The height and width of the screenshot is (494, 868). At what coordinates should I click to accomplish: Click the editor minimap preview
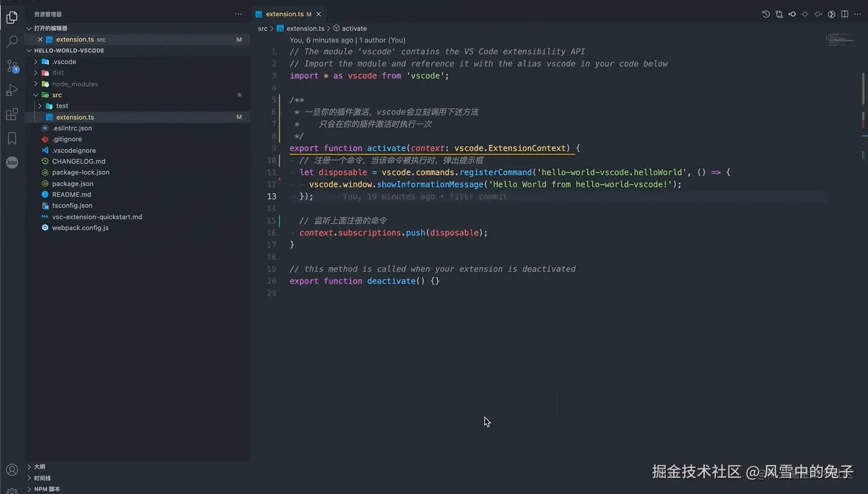pyautogui.click(x=840, y=40)
